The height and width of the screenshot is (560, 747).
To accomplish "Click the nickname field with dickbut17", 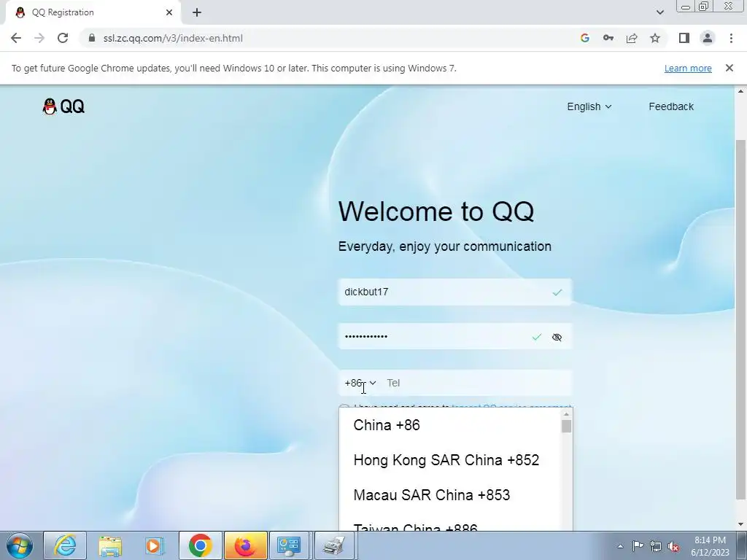I will (x=455, y=292).
